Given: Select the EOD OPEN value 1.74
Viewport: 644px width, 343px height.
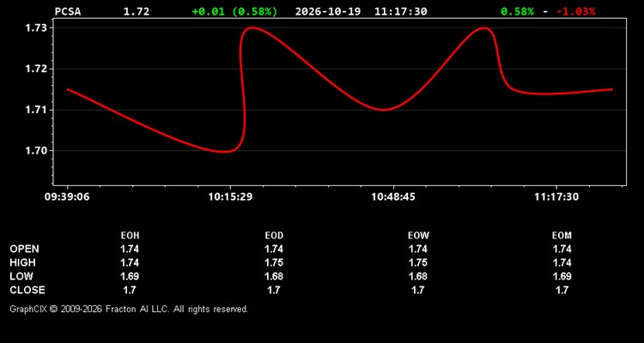Looking at the screenshot, I should tap(274, 249).
